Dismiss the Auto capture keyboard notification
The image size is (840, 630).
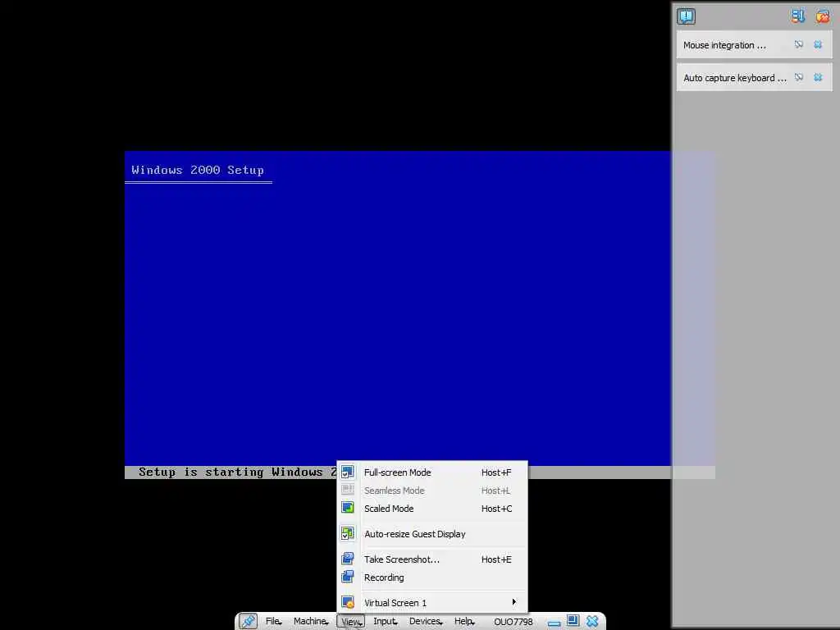coord(818,77)
